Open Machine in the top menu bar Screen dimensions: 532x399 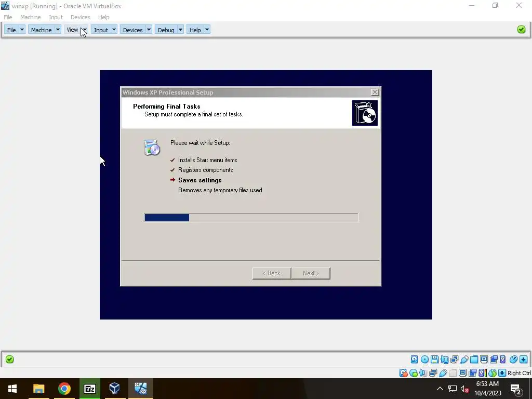[x=30, y=17]
